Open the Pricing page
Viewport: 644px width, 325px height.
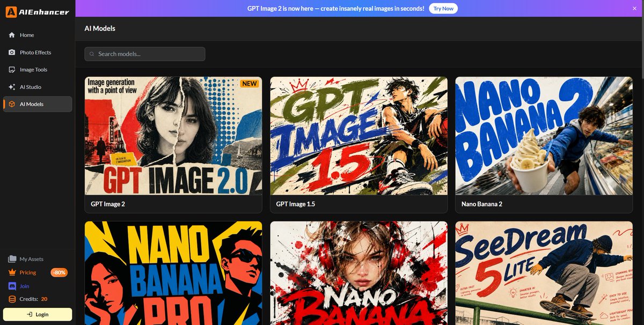coord(28,272)
